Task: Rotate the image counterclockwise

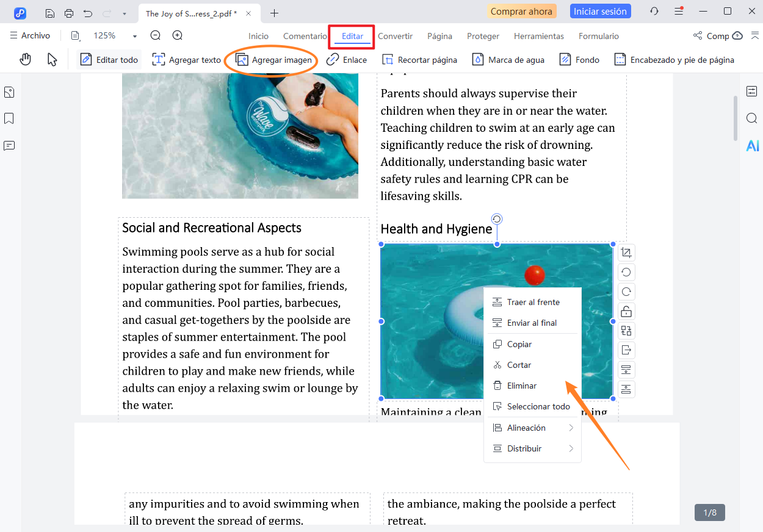Action: click(626, 271)
